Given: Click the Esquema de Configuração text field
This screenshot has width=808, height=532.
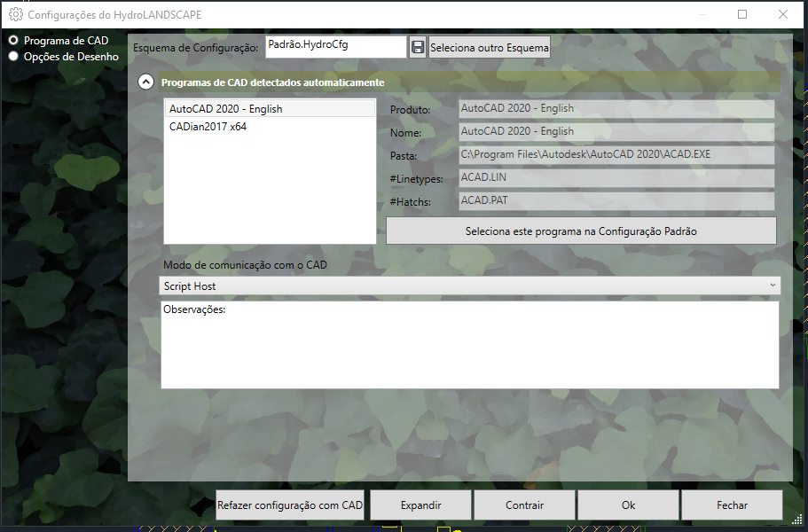Looking at the screenshot, I should coord(335,46).
